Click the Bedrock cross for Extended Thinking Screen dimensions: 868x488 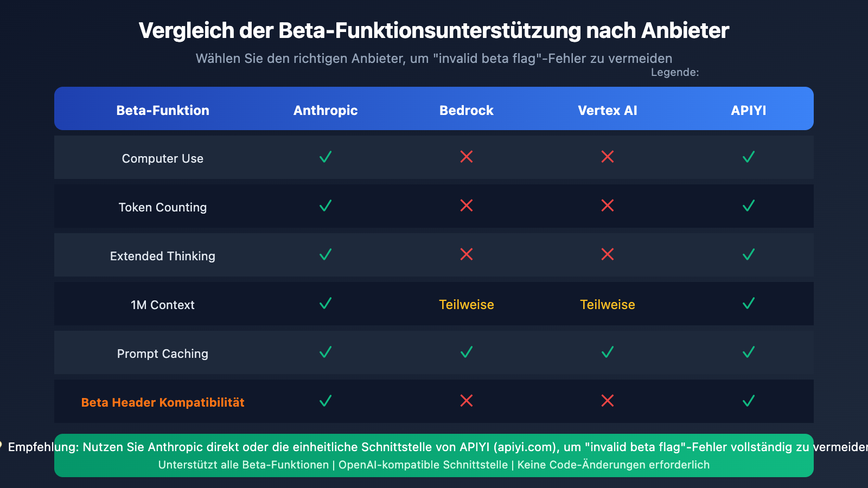(x=467, y=255)
